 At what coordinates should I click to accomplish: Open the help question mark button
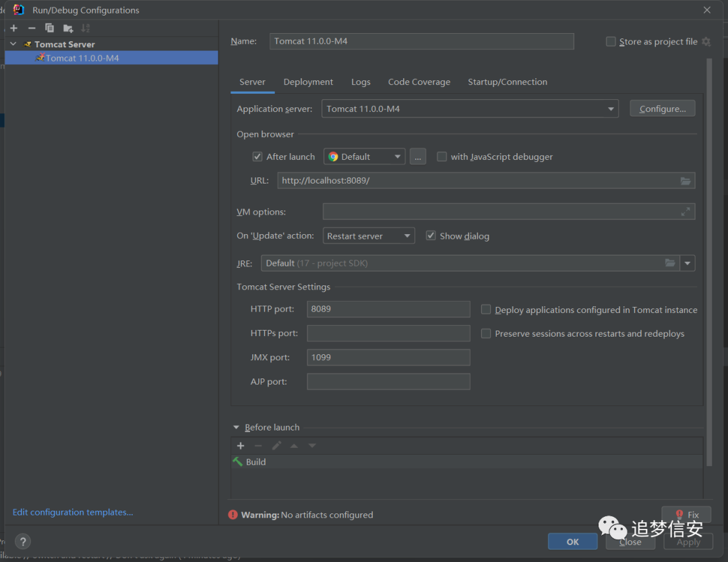[x=23, y=542]
